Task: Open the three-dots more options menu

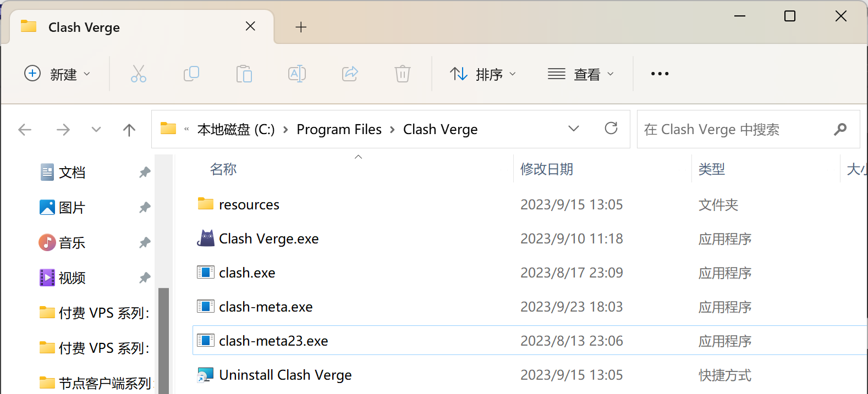Action: (660, 74)
